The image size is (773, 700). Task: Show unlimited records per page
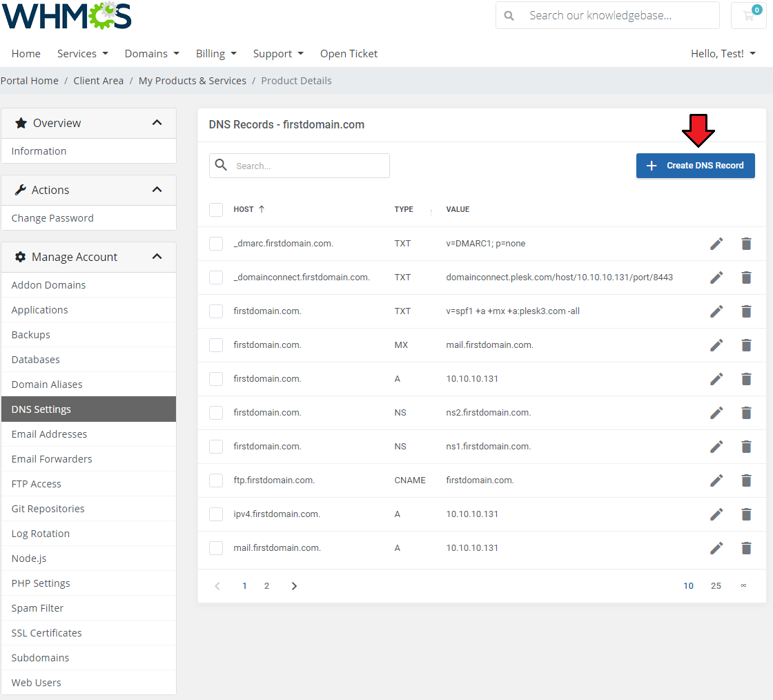(743, 585)
